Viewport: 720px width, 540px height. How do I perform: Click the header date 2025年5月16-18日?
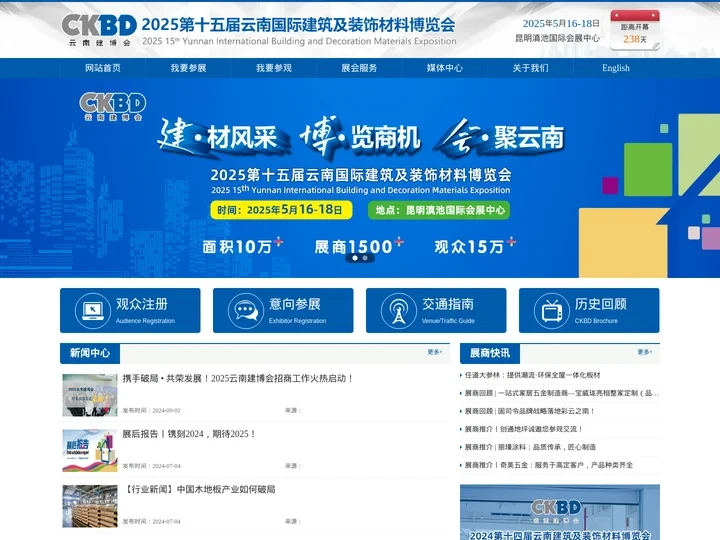(x=561, y=23)
